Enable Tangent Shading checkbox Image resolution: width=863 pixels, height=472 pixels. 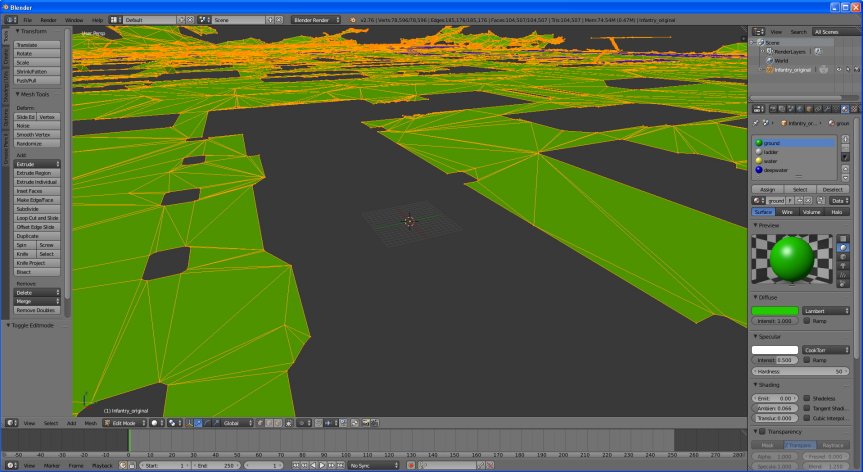pyautogui.click(x=807, y=408)
